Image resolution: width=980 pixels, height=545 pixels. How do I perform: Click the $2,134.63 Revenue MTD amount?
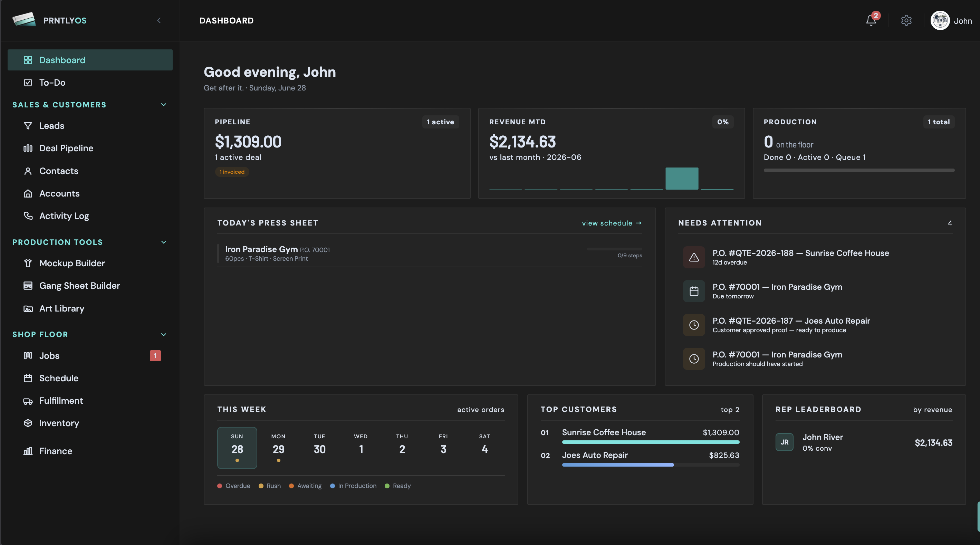click(x=522, y=142)
